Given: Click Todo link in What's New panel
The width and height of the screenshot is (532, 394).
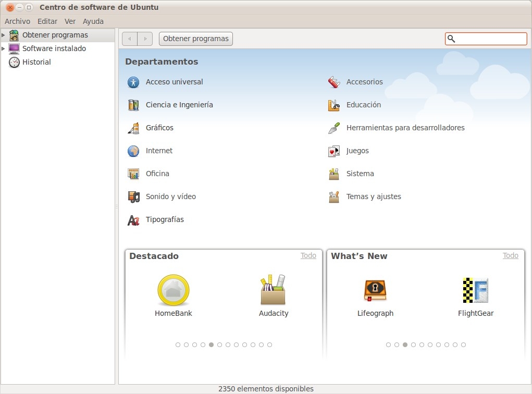Looking at the screenshot, I should tap(510, 255).
